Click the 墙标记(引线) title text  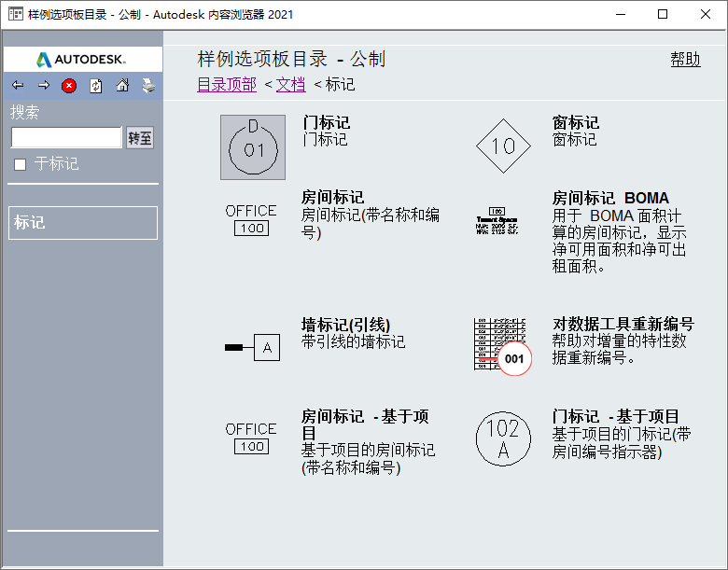(346, 325)
